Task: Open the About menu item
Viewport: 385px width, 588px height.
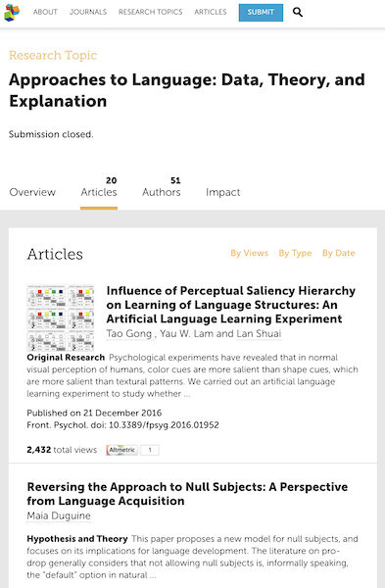Action: pos(45,12)
